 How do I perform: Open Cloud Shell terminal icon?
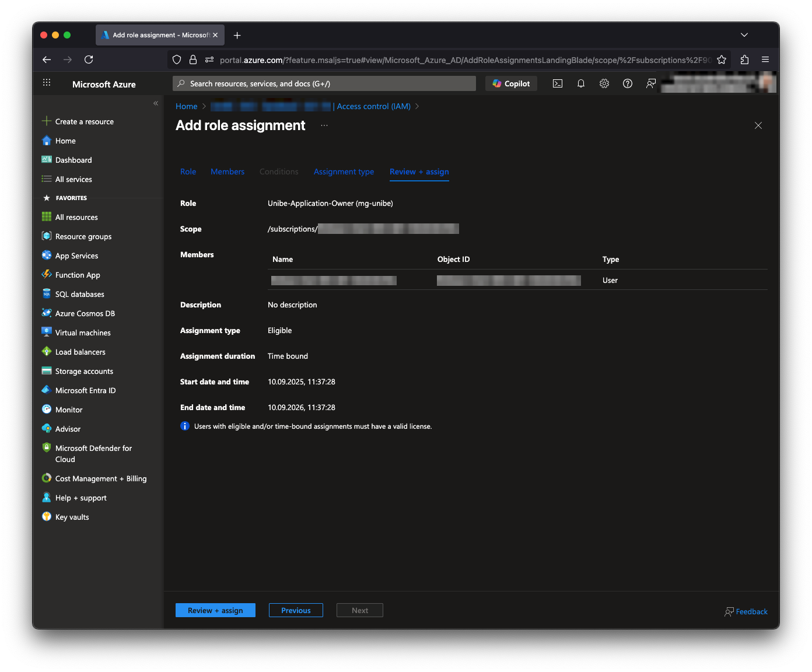[558, 83]
